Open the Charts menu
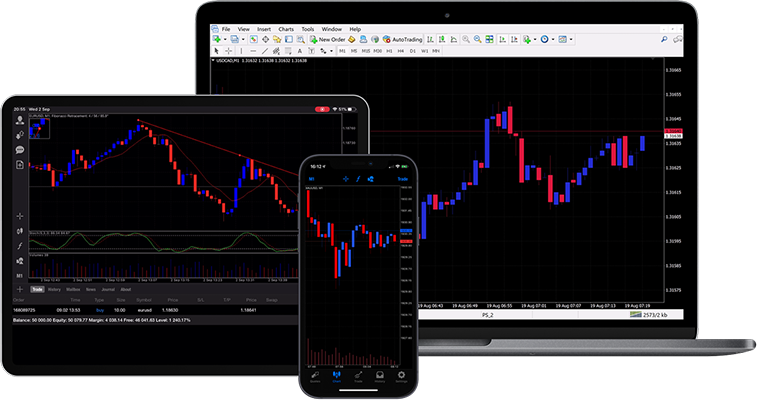Image resolution: width=757 pixels, height=400 pixels. [287, 30]
